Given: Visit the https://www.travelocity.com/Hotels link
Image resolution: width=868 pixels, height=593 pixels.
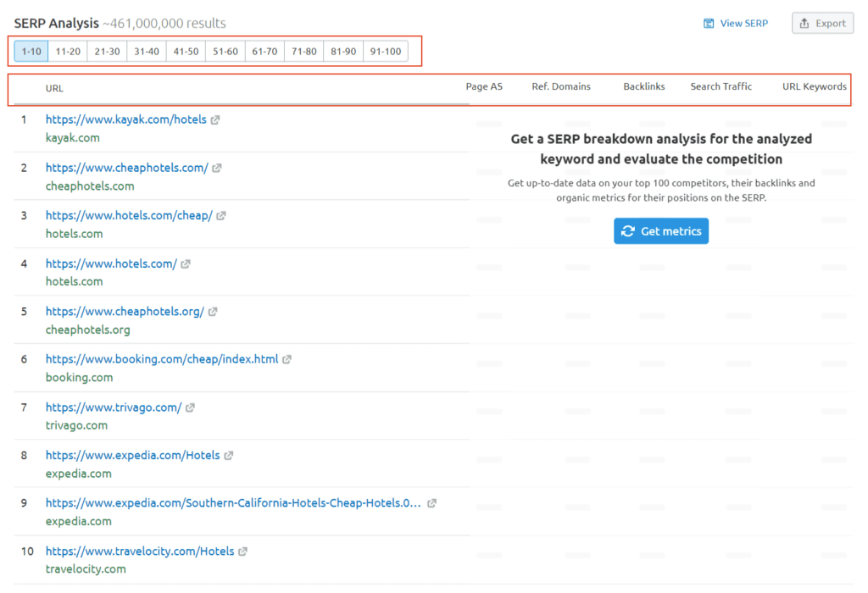Looking at the screenshot, I should (x=140, y=551).
